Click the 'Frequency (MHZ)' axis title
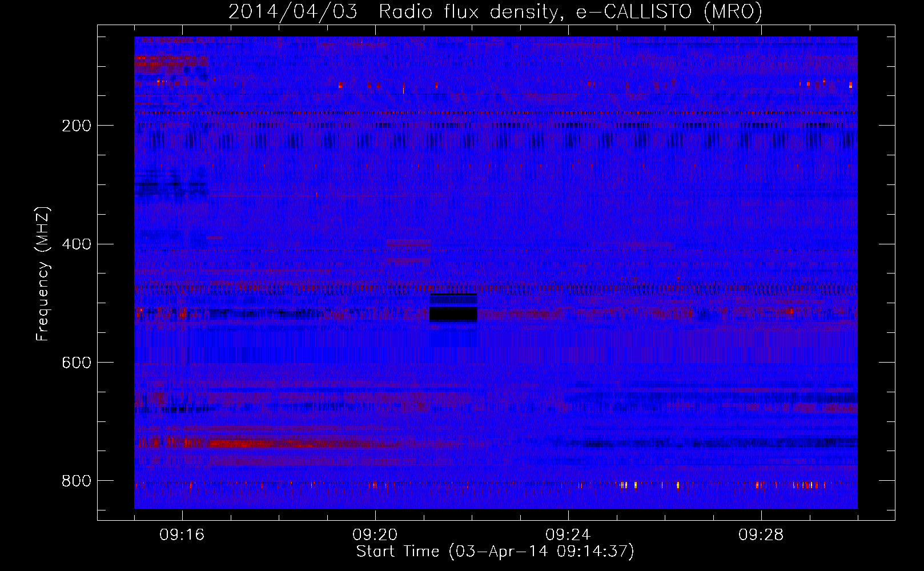 [43, 274]
